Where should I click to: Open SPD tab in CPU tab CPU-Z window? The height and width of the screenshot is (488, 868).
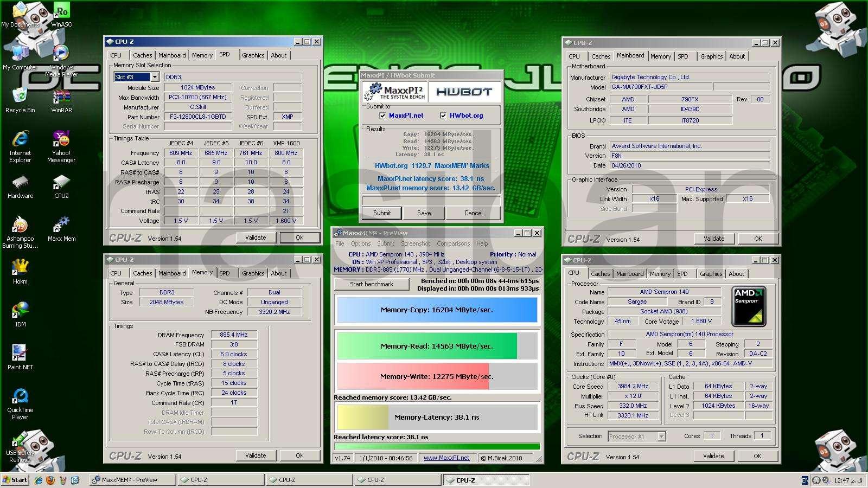point(682,274)
